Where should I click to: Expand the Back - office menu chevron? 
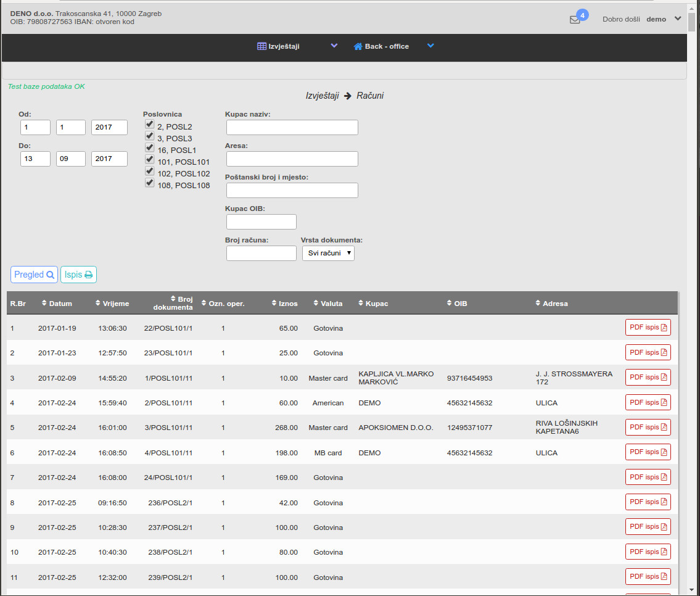point(430,46)
